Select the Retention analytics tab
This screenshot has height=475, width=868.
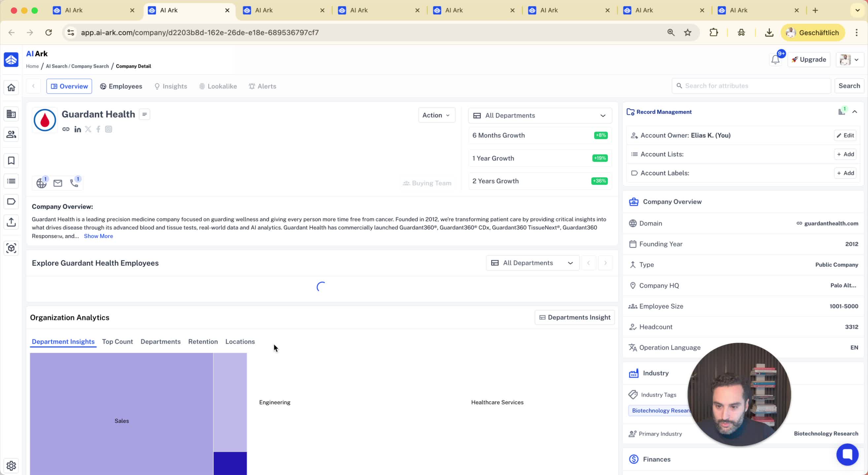pos(203,342)
